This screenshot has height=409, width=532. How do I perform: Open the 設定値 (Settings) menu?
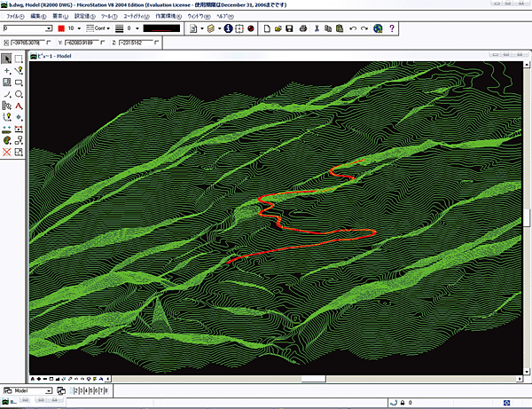point(85,16)
